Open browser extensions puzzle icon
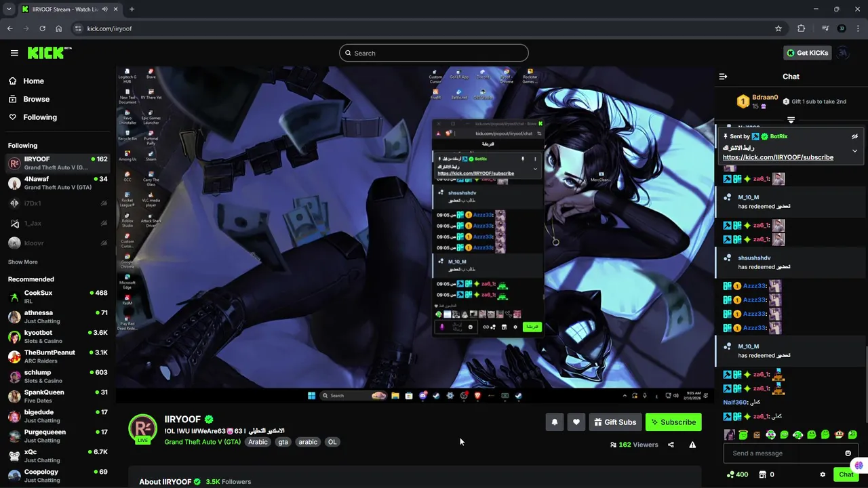868x488 pixels. 802,28
